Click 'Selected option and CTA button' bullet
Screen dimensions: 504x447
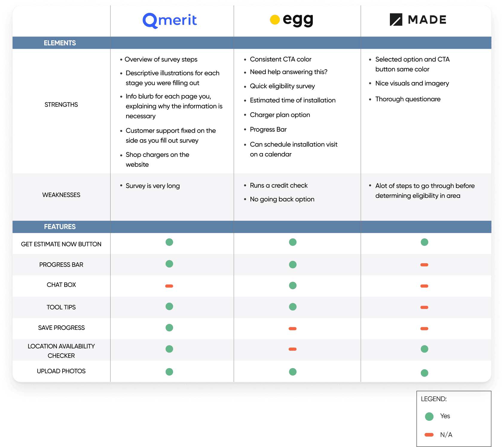click(x=412, y=64)
